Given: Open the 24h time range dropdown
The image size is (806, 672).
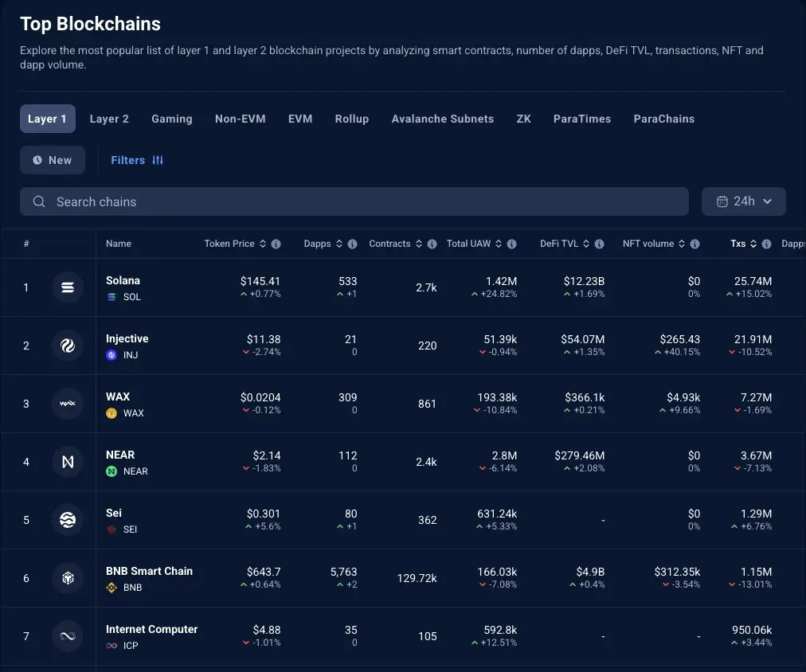Looking at the screenshot, I should click(743, 201).
